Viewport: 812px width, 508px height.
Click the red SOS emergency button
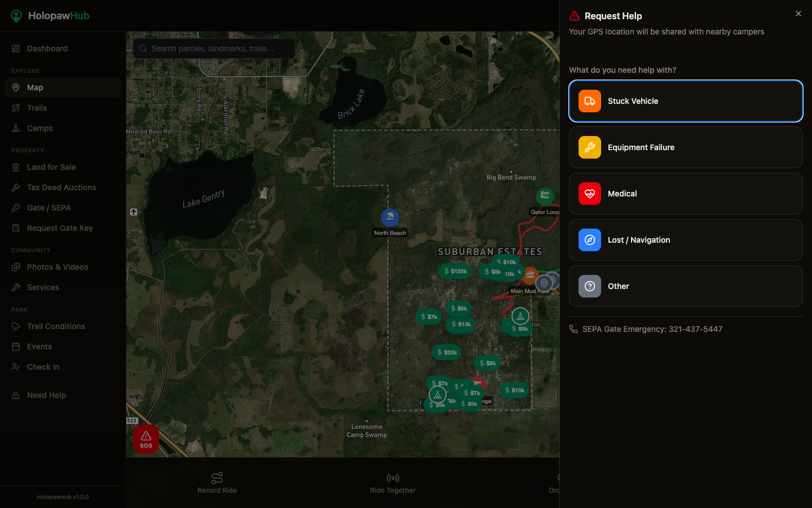pyautogui.click(x=145, y=439)
